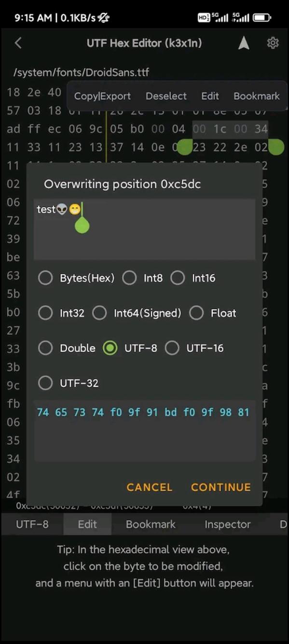Enable the Float radio button

click(x=196, y=313)
